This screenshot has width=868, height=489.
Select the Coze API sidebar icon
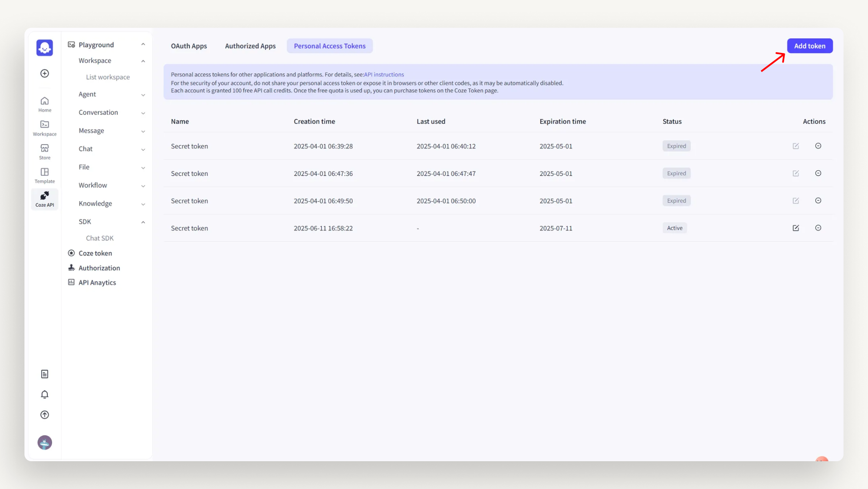(44, 199)
